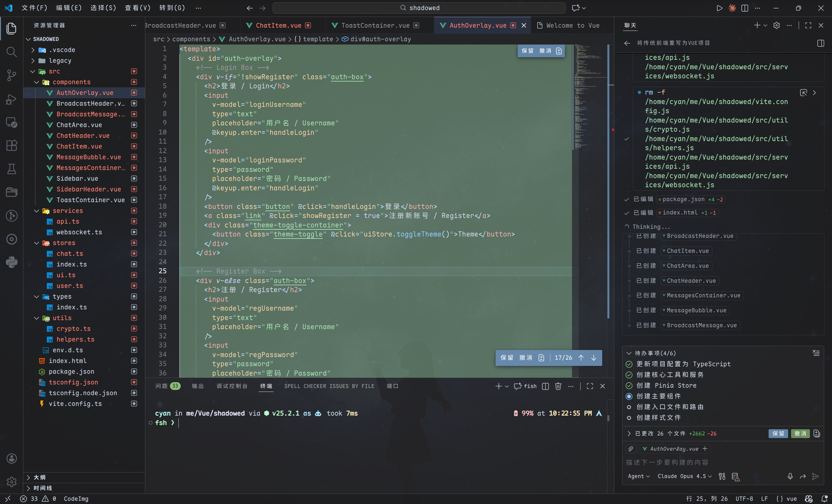Open the Extensions view icon

pos(11,146)
